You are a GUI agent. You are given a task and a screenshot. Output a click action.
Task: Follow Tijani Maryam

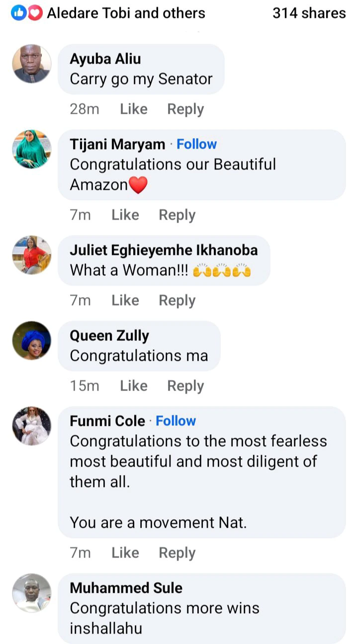point(197,144)
